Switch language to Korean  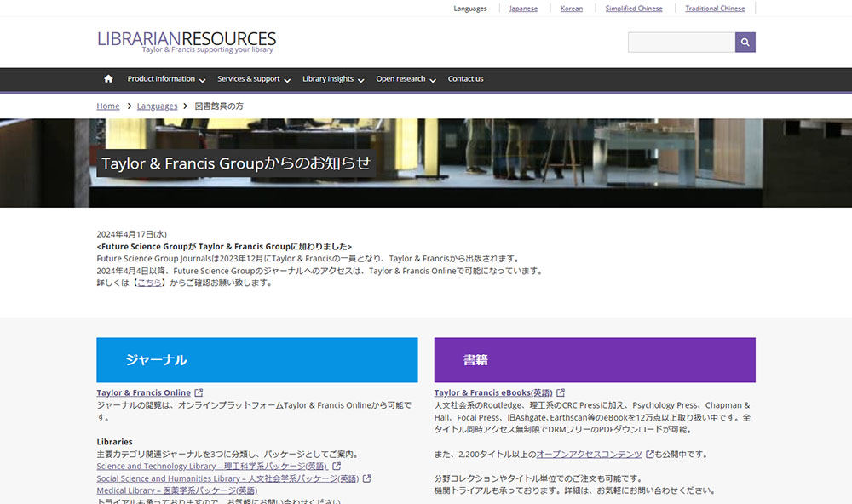point(572,9)
